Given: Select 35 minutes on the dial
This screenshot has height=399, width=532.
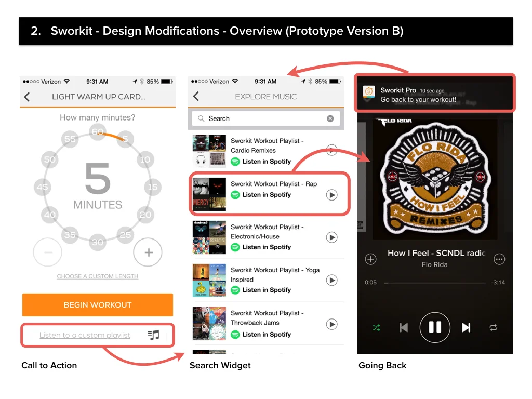Looking at the screenshot, I should [70, 235].
